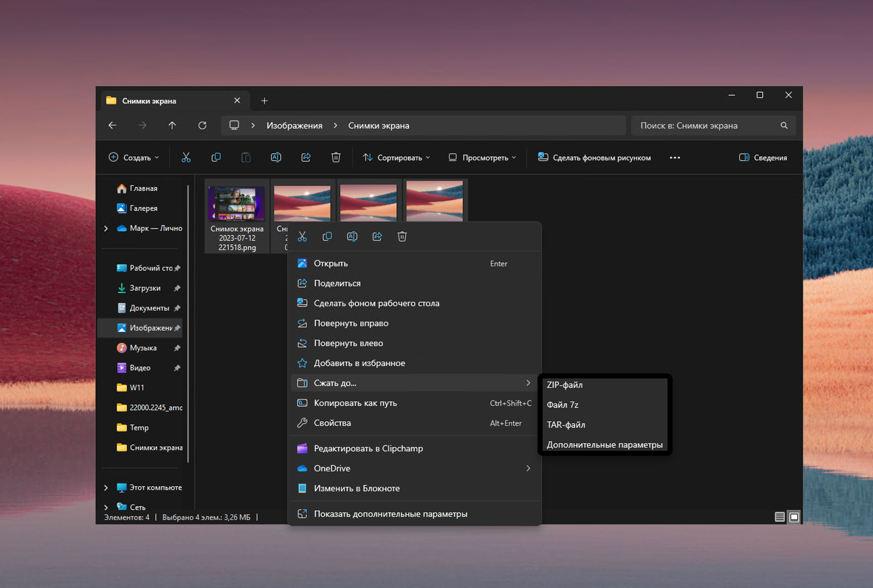
Task: Open the Сортировать dropdown
Action: pos(396,158)
